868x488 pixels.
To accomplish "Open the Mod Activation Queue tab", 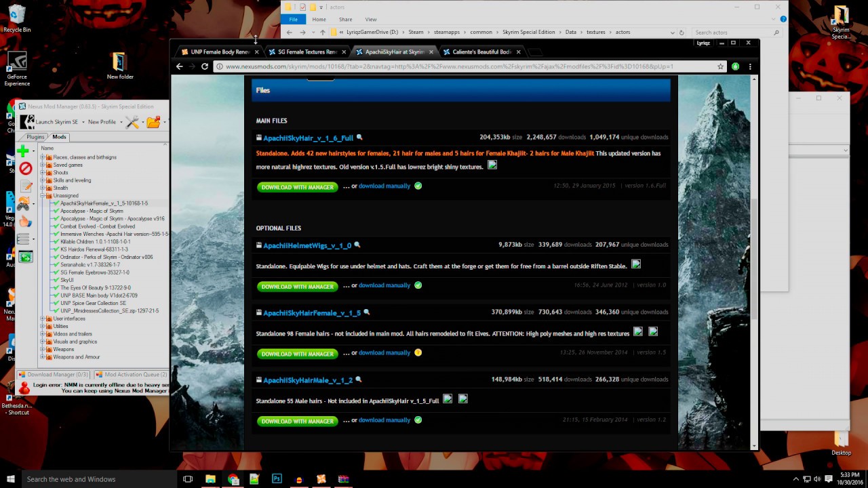I will coord(132,374).
